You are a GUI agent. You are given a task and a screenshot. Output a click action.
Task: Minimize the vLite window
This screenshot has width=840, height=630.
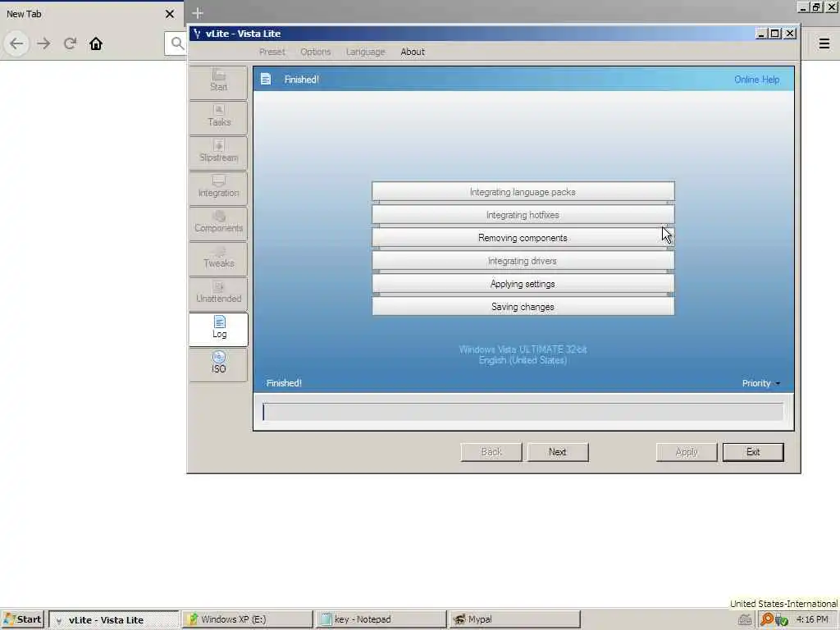point(760,33)
